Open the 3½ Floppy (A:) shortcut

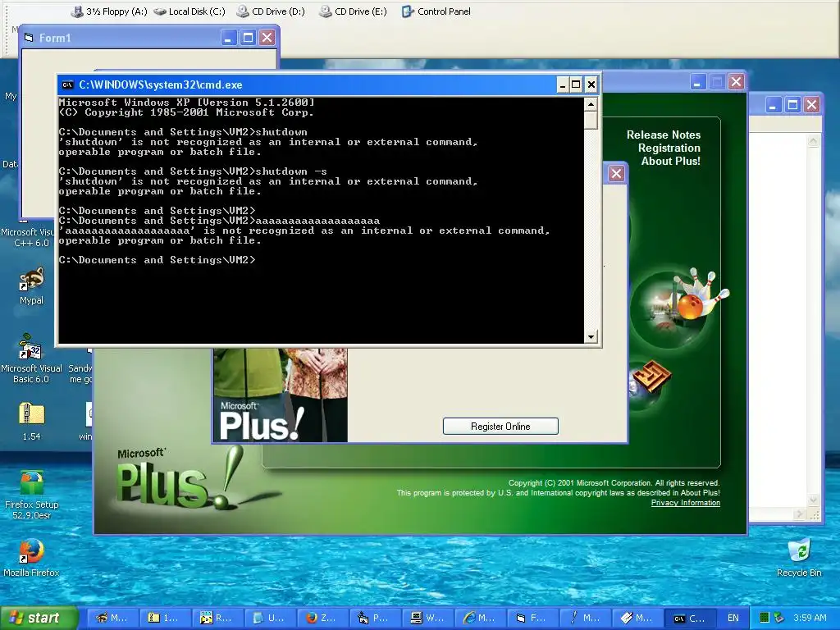109,11
